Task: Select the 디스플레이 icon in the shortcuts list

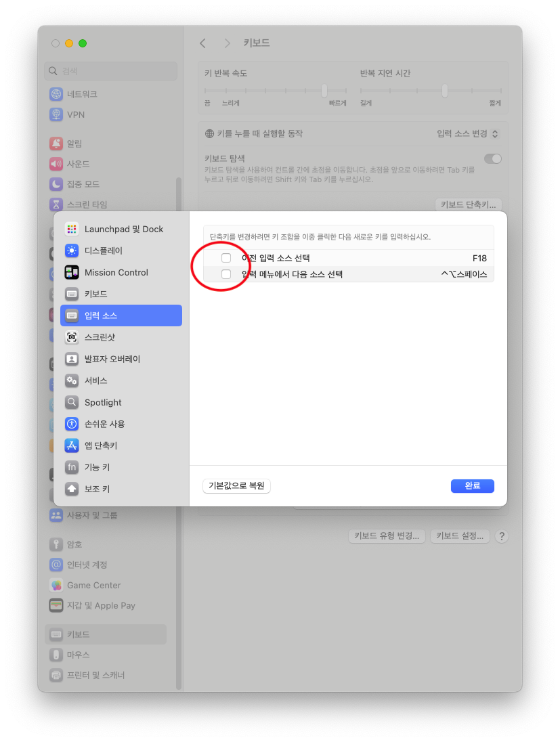Action: 72,250
